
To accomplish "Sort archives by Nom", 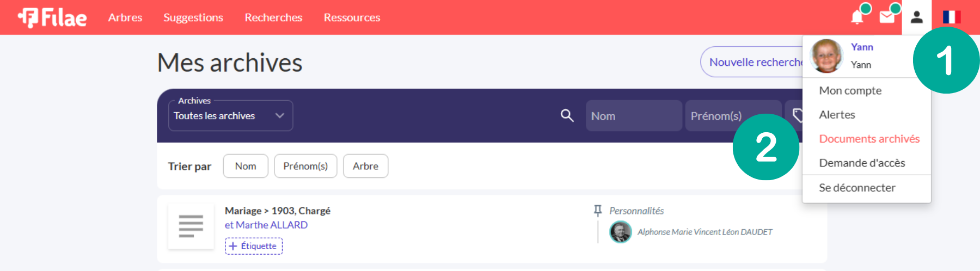I will [x=246, y=166].
